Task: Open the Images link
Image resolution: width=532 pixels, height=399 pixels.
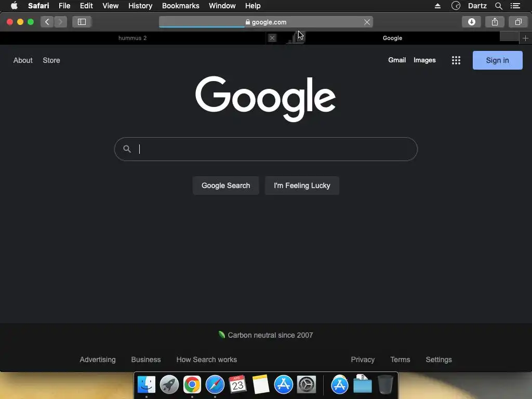Action: tap(424, 60)
